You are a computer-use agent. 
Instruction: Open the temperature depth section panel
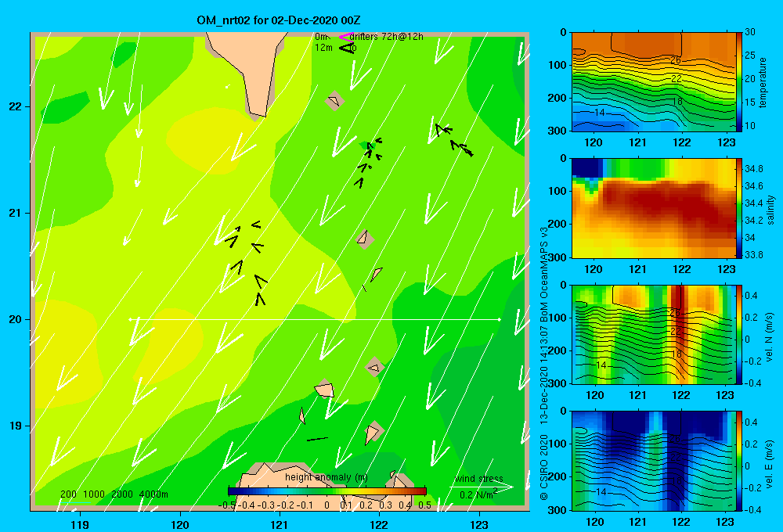[x=653, y=82]
